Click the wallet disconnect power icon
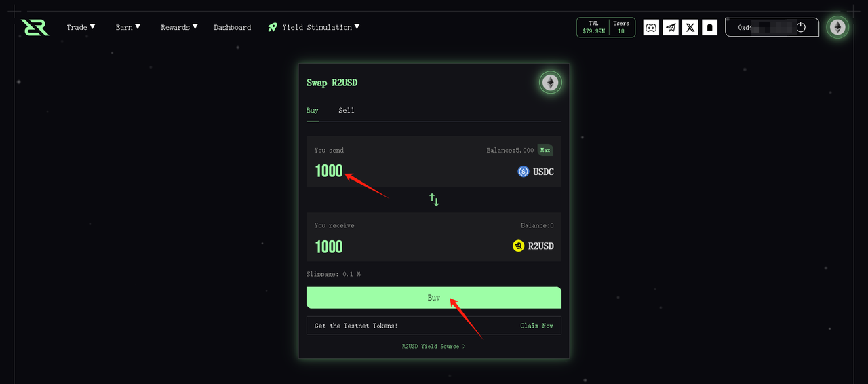 (x=801, y=27)
